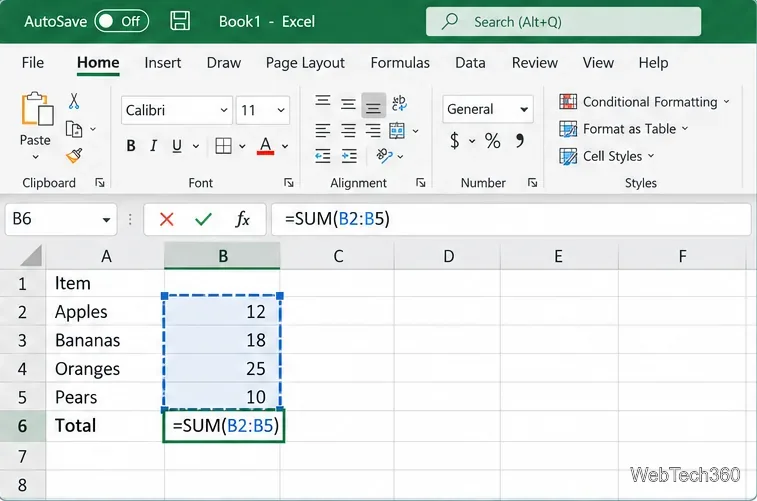757x501 pixels.
Task: Click the Select All corner triangle
Action: click(x=31, y=256)
